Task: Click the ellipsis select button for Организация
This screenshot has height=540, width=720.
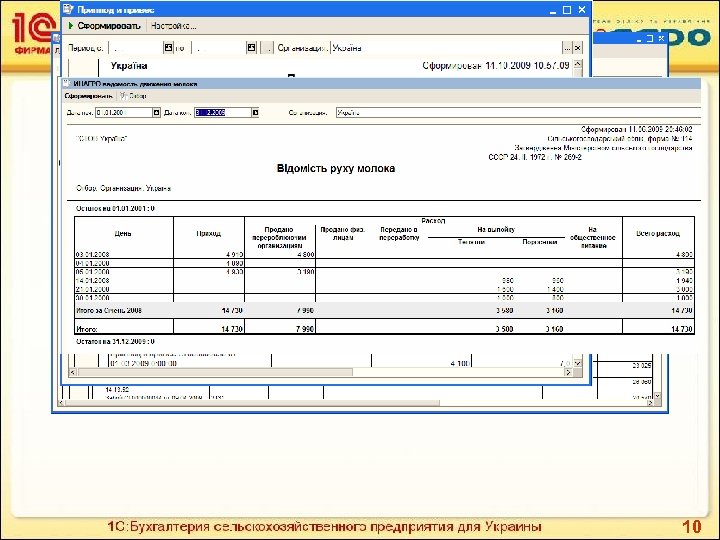Action: pos(568,47)
